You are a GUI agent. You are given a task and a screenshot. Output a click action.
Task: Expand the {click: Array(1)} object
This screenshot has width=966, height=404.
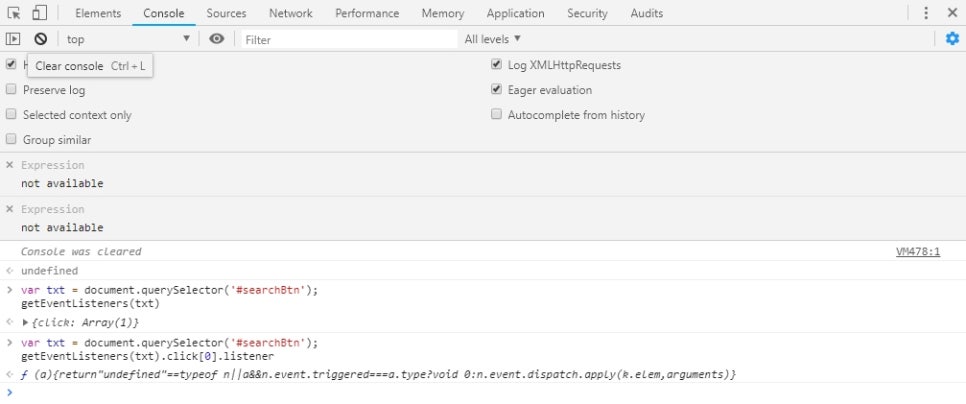click(x=25, y=322)
